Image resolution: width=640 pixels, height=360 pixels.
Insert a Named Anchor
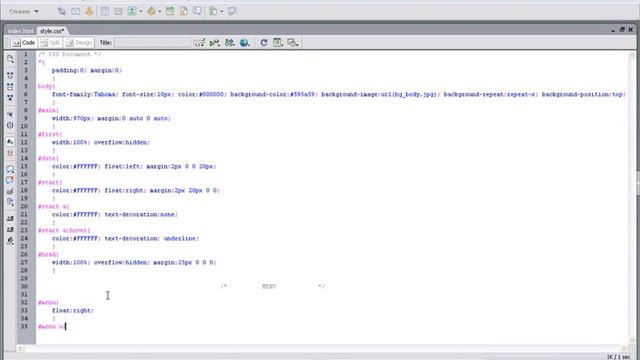pos(89,11)
